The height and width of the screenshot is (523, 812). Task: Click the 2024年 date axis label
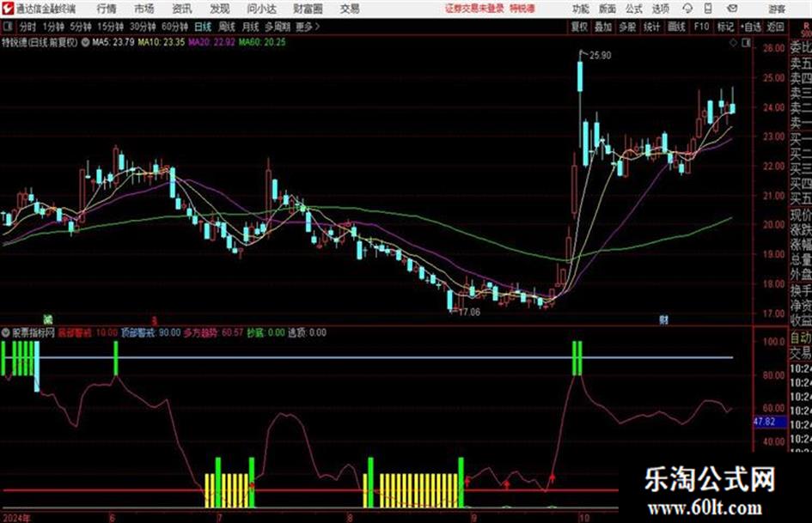click(16, 517)
